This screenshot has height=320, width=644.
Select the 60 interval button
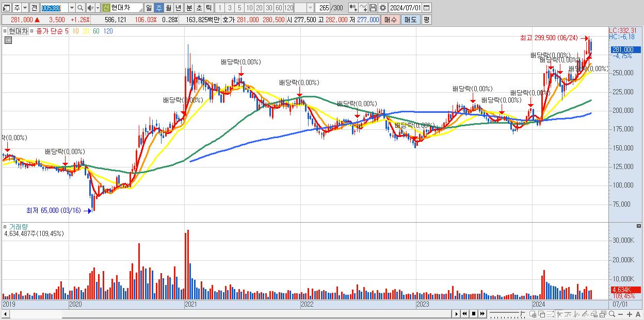point(279,8)
